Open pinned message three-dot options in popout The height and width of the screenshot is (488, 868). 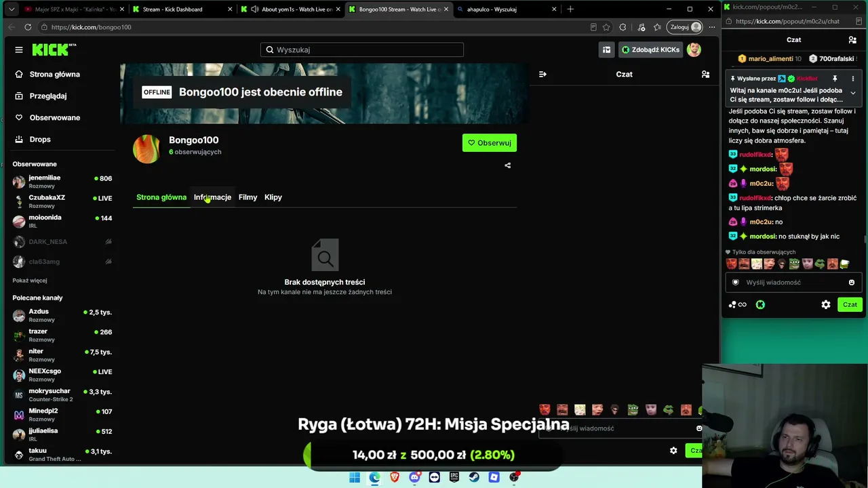click(853, 79)
